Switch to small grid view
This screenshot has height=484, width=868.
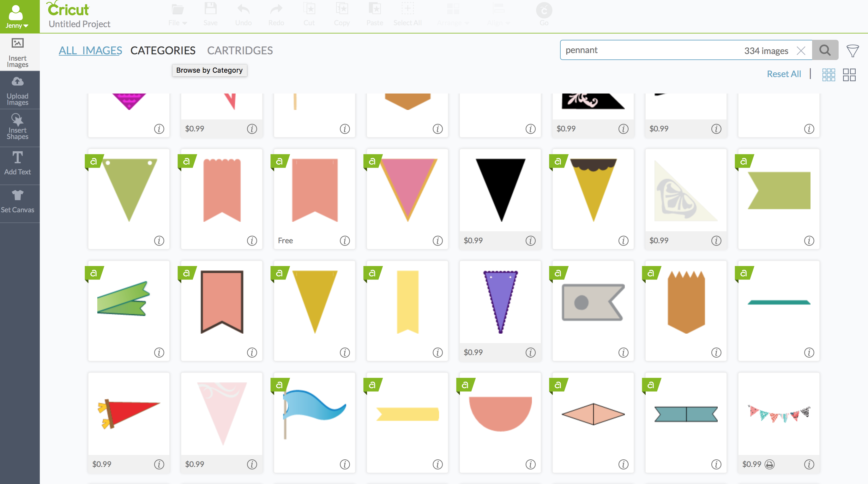pyautogui.click(x=829, y=75)
